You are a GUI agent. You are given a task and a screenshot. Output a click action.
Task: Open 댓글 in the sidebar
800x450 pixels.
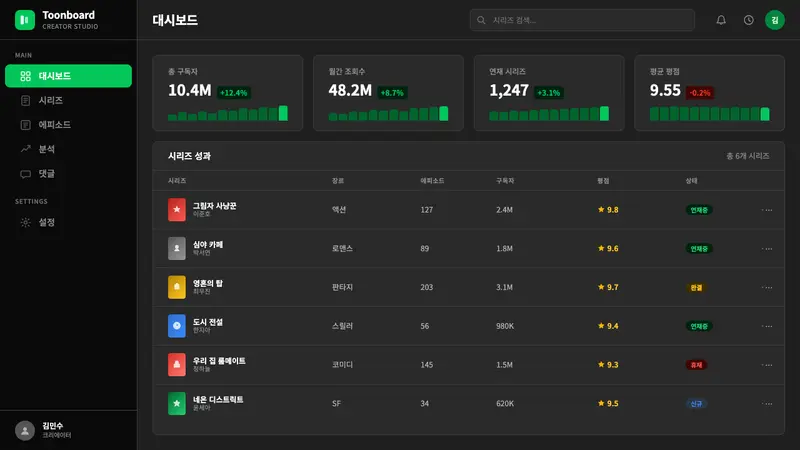tap(68, 173)
